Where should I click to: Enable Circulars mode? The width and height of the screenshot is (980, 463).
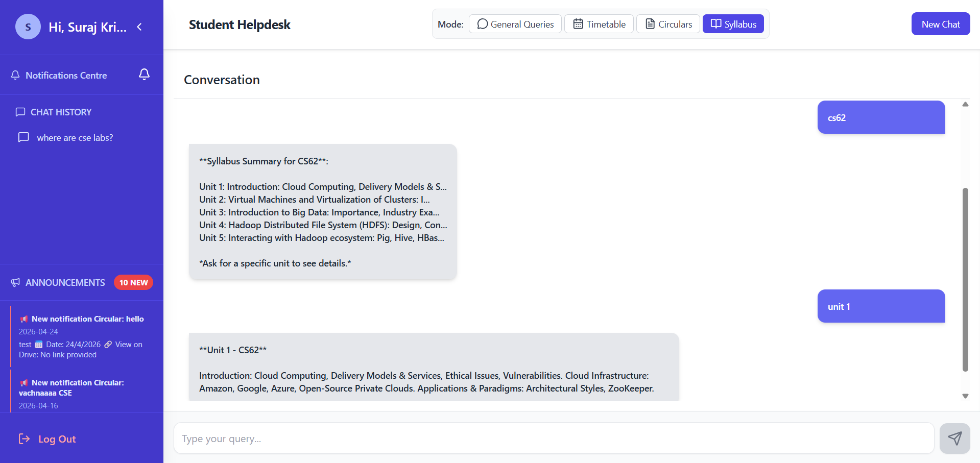(668, 23)
